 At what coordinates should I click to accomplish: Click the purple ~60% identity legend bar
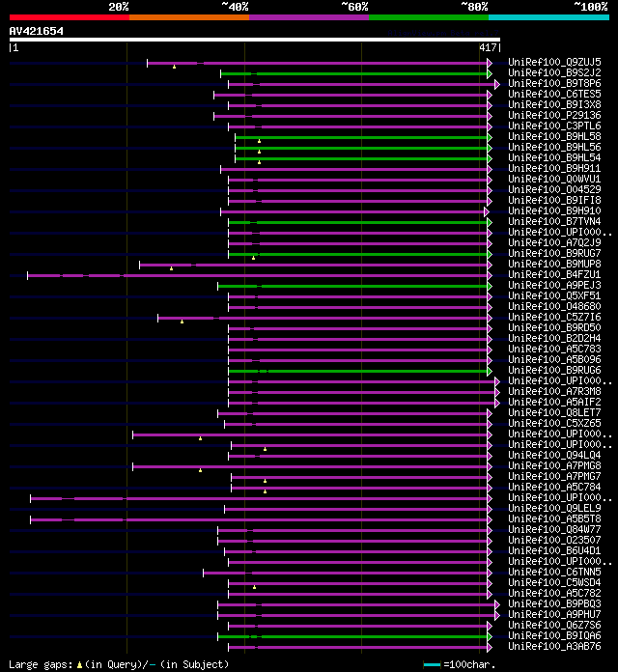pyautogui.click(x=309, y=17)
